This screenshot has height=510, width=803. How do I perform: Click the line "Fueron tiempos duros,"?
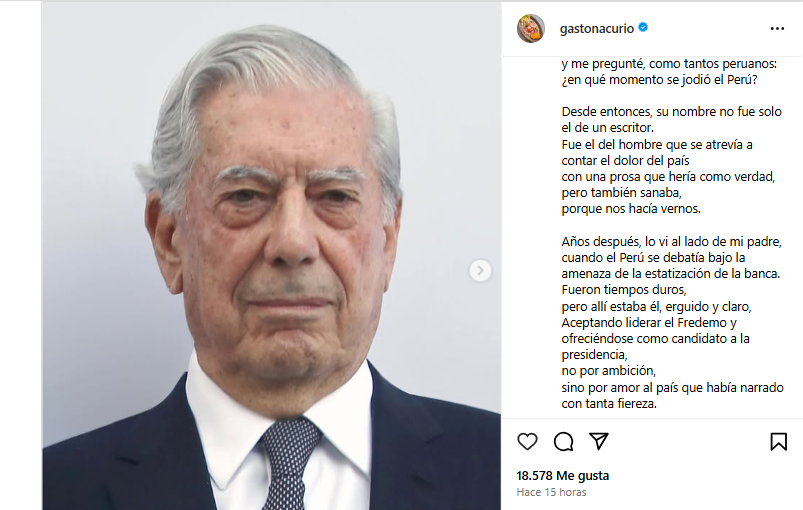tap(624, 290)
